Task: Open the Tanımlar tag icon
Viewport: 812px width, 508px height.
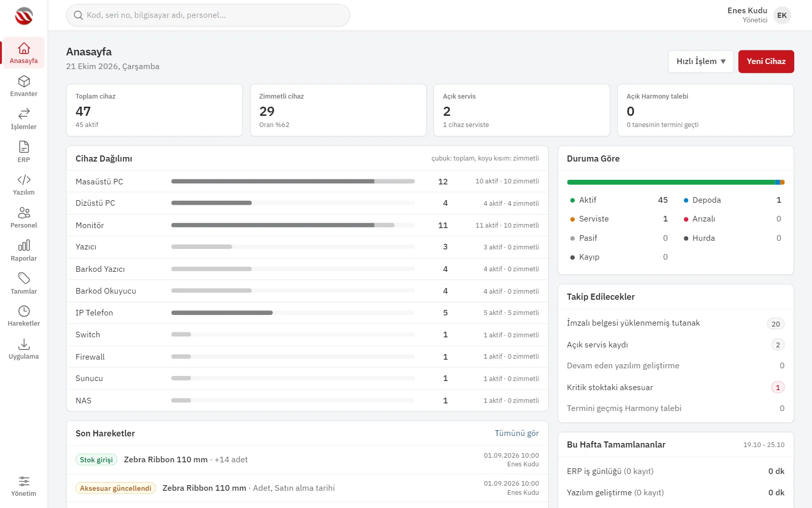Action: pos(24,278)
